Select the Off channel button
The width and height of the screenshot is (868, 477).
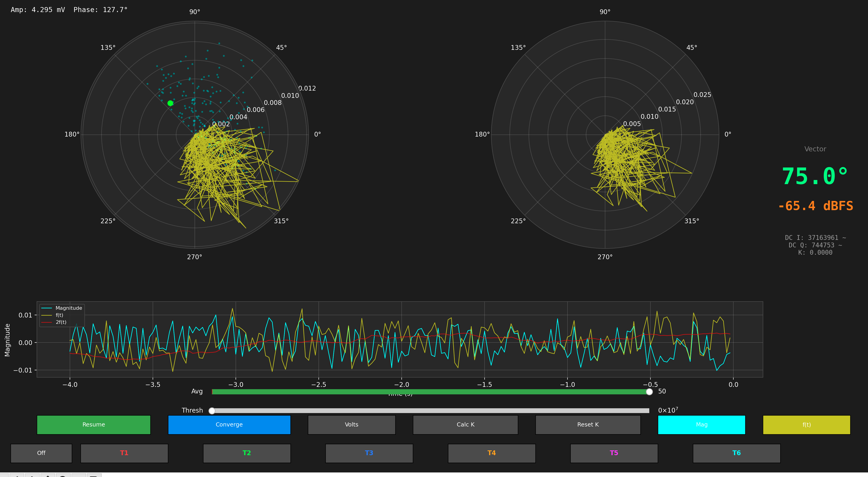tap(41, 453)
